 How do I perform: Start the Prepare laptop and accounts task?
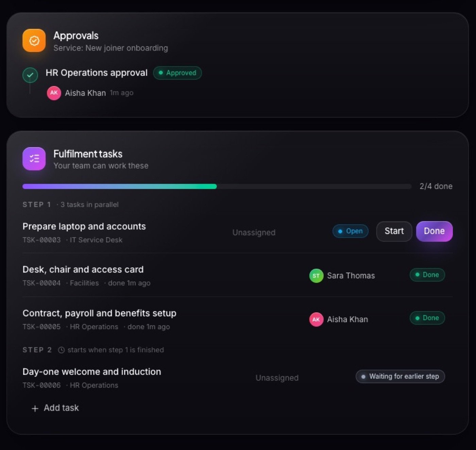(394, 231)
